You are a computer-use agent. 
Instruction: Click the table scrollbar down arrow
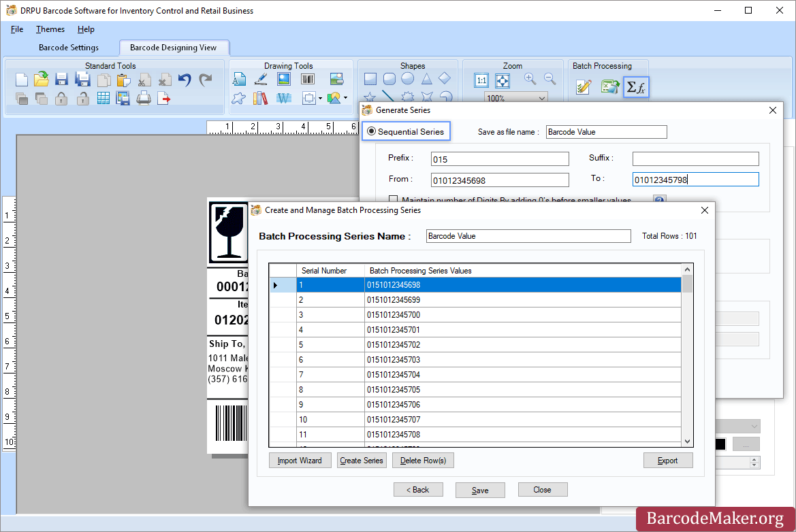click(687, 442)
